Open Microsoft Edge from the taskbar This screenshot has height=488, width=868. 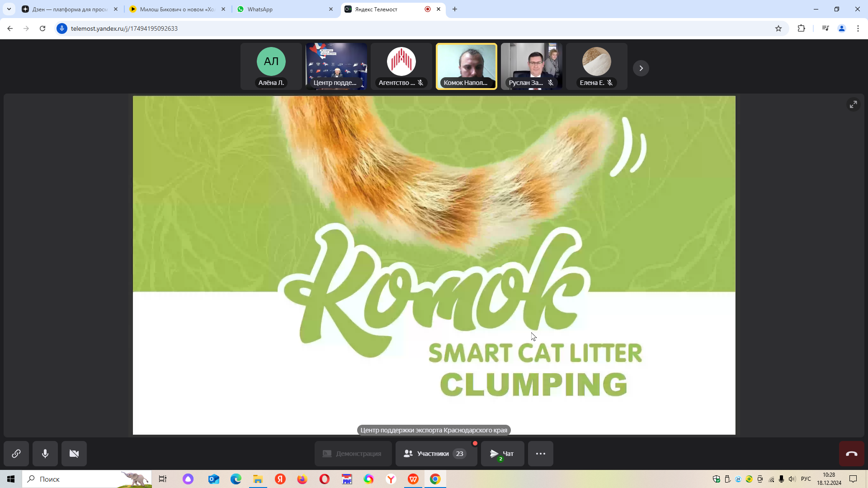(236, 479)
